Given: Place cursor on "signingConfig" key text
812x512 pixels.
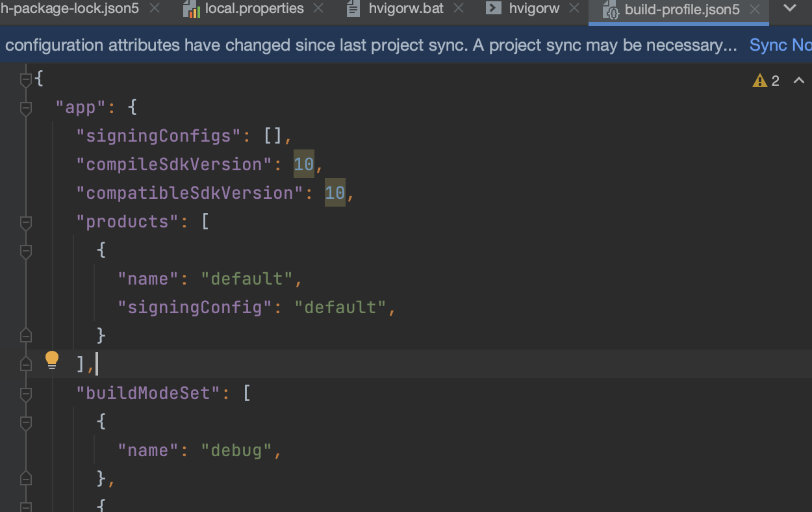Looking at the screenshot, I should [x=194, y=307].
